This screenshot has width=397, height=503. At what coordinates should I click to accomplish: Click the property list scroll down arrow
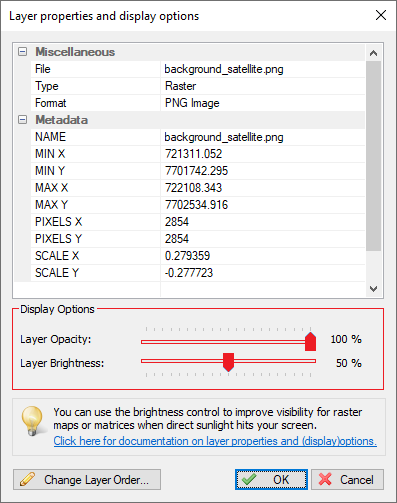coord(373,288)
